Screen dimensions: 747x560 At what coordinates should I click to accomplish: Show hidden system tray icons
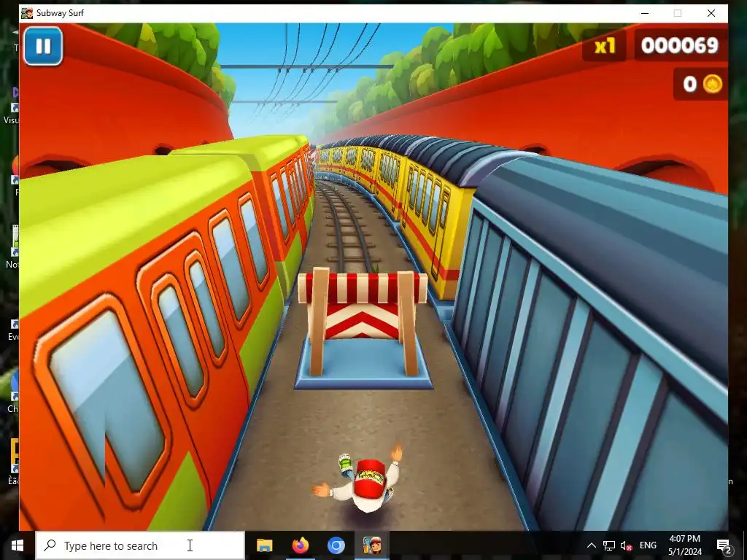click(x=591, y=545)
